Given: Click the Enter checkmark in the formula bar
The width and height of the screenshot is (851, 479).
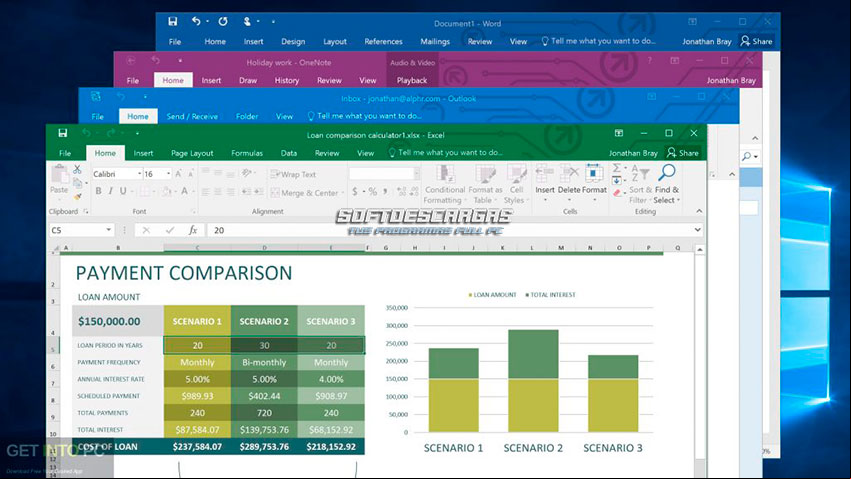Looking at the screenshot, I should tap(170, 230).
